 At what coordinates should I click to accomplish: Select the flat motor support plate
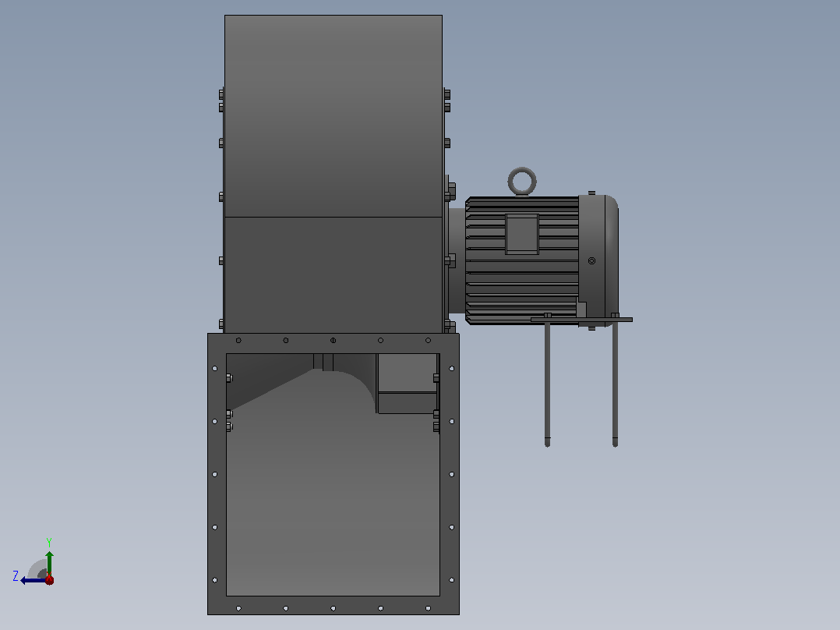tap(581, 320)
